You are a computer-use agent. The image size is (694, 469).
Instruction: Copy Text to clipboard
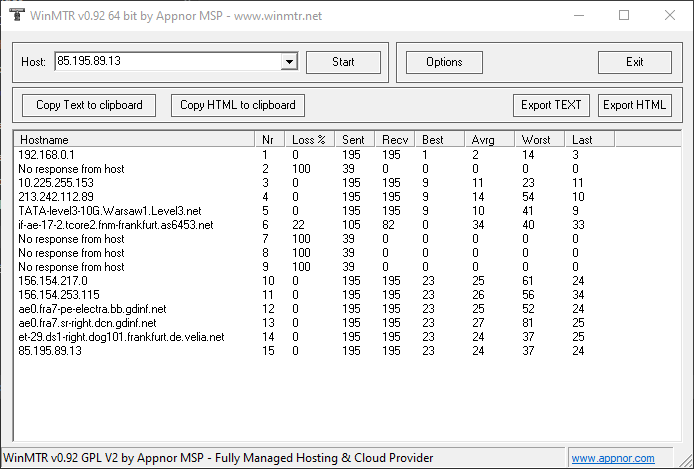click(89, 105)
